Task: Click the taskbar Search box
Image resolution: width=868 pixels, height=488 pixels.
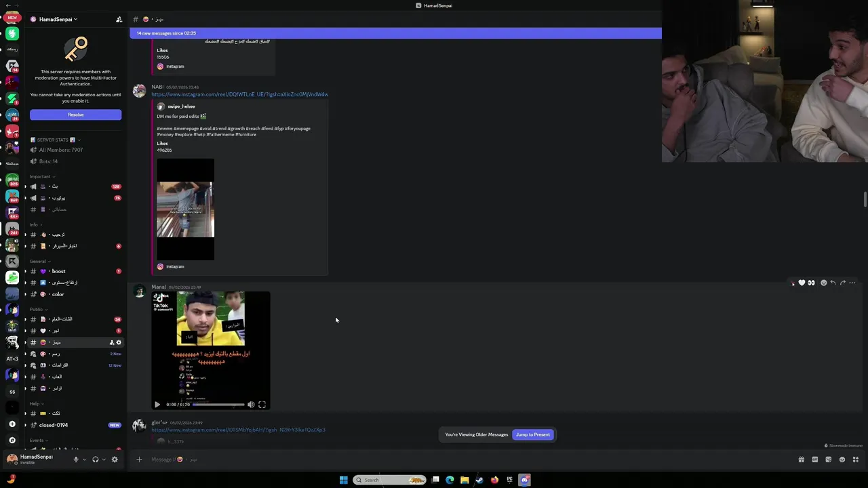Action: point(390,480)
